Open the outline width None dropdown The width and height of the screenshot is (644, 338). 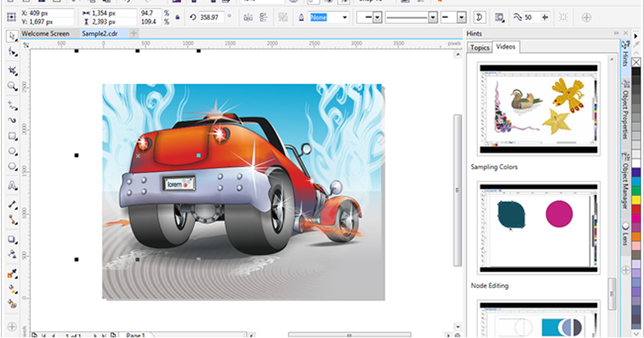(345, 17)
